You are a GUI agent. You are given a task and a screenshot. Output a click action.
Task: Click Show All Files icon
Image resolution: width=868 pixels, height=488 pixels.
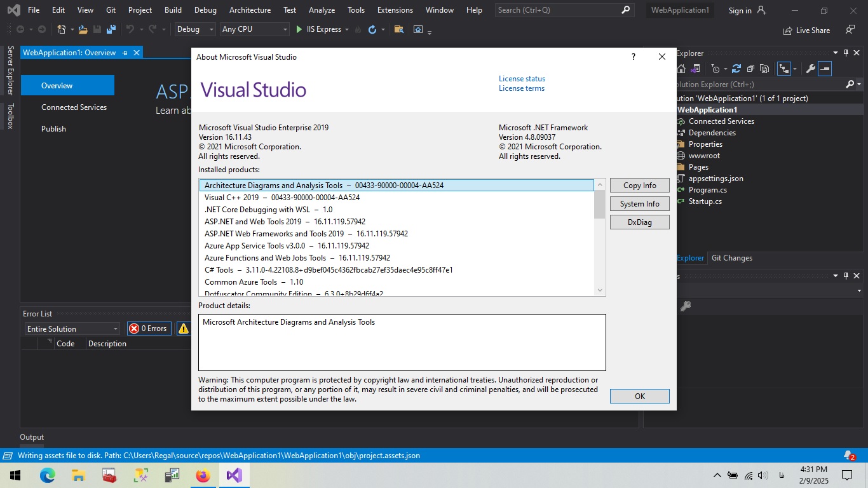point(764,69)
